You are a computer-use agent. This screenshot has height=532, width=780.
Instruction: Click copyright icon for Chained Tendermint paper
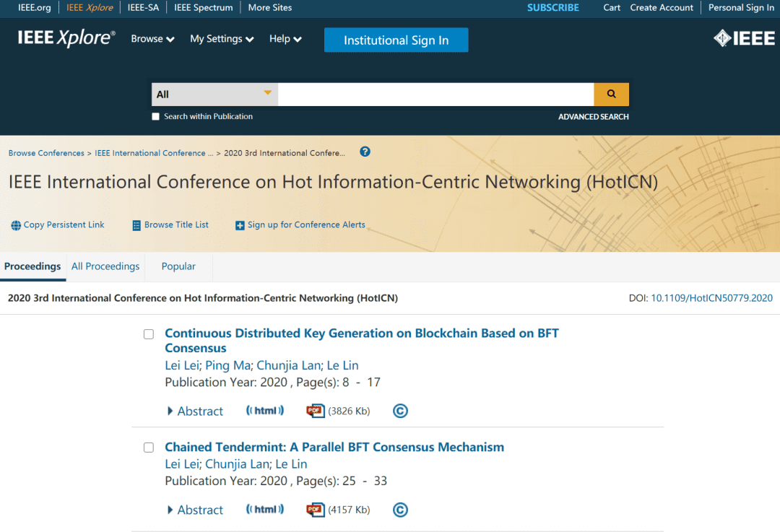tap(400, 510)
